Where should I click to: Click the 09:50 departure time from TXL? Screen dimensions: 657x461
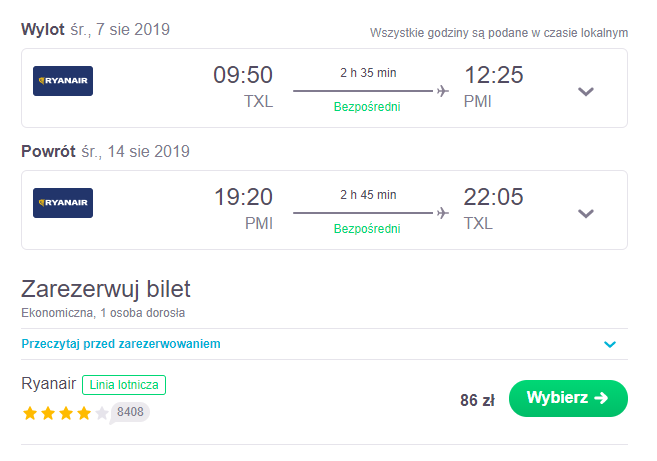(x=243, y=75)
